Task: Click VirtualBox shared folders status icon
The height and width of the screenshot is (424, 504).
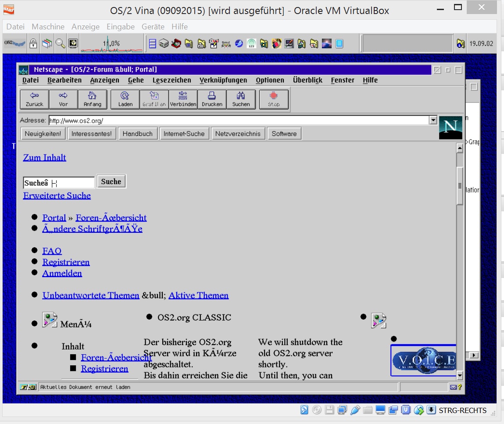Action: point(368,410)
